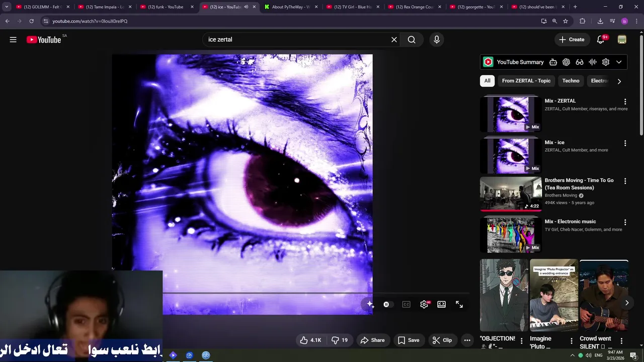Open Windows notification center
This screenshot has height=362, width=644.
tap(633, 355)
